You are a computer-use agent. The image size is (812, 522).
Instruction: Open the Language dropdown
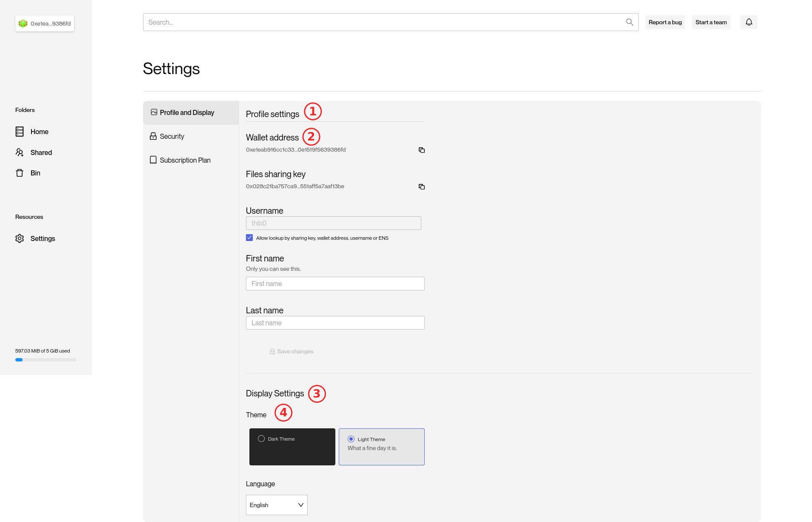(x=276, y=505)
